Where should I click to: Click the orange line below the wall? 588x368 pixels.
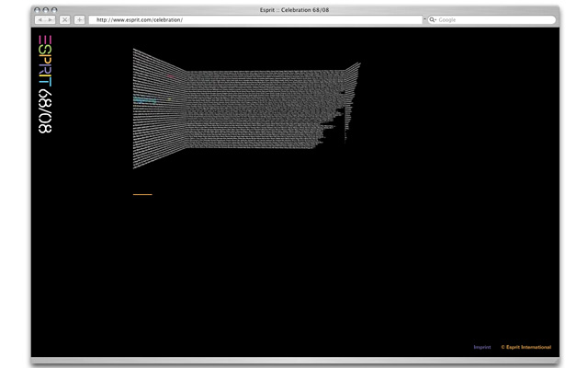[x=142, y=194]
